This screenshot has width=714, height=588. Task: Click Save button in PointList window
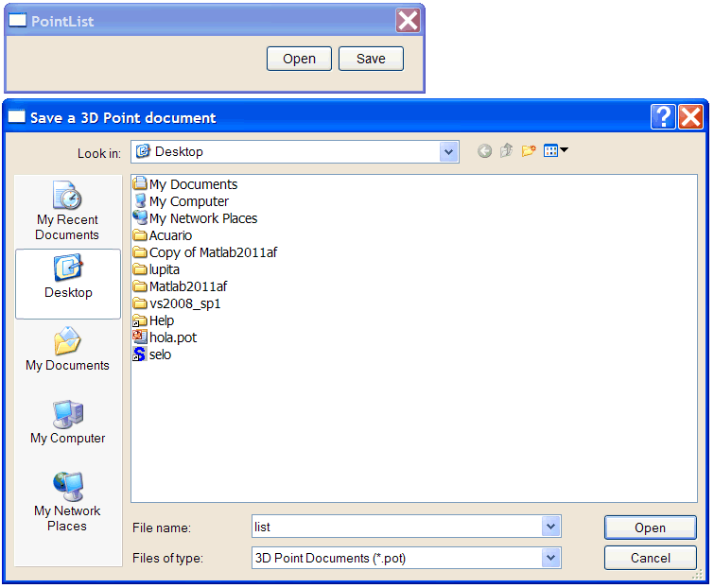(371, 59)
